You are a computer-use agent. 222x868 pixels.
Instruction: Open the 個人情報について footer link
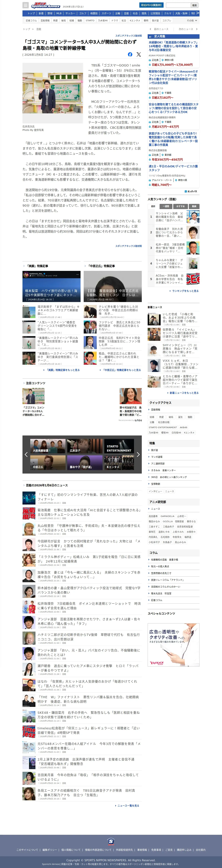pyautogui.click(x=71, y=850)
